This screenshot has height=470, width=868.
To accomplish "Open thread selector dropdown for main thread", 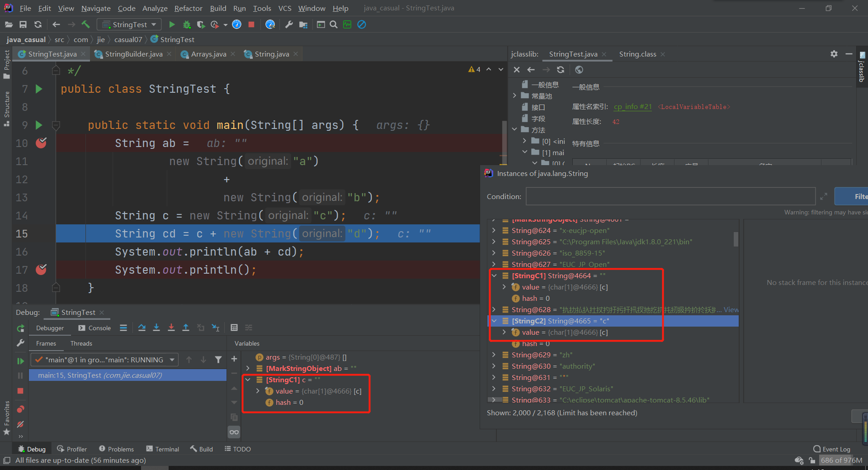I will click(104, 360).
